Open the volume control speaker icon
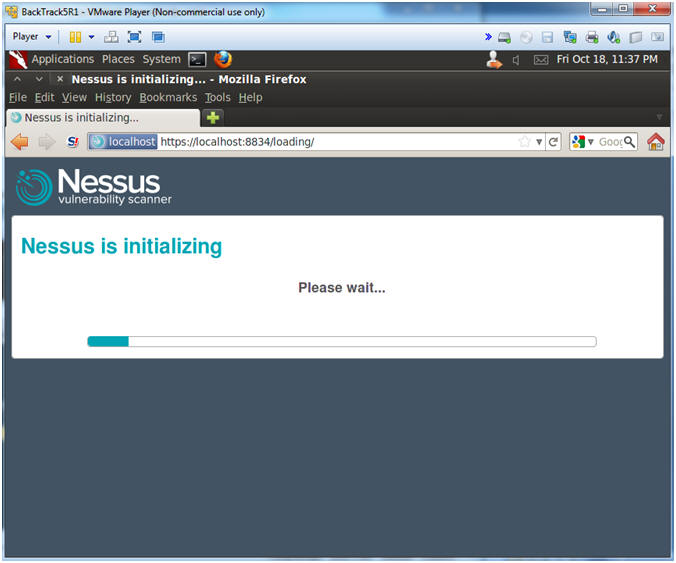 coord(516,60)
